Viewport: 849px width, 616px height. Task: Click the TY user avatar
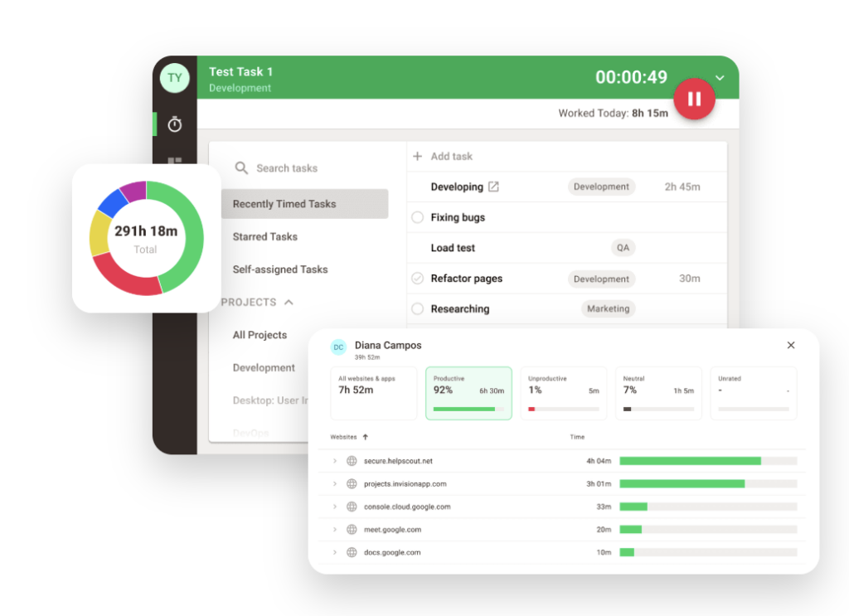(174, 78)
